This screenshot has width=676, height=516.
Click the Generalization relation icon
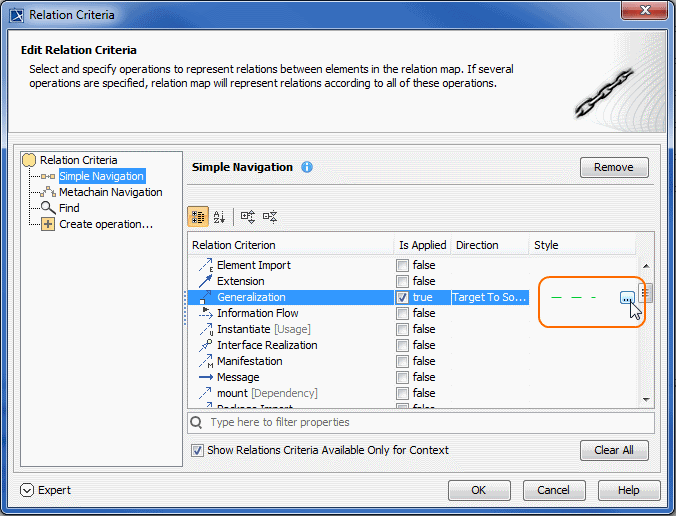click(x=205, y=297)
